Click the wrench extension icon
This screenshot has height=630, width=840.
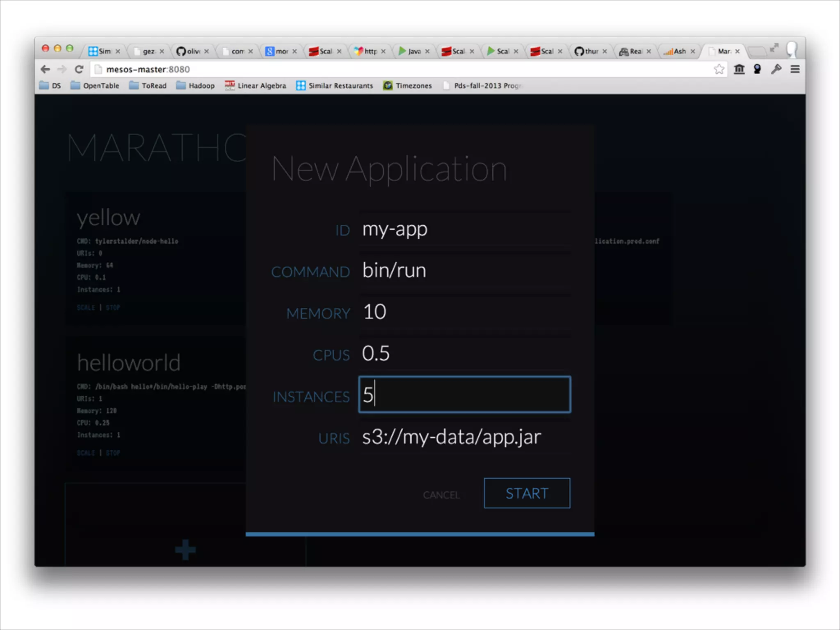coord(776,69)
